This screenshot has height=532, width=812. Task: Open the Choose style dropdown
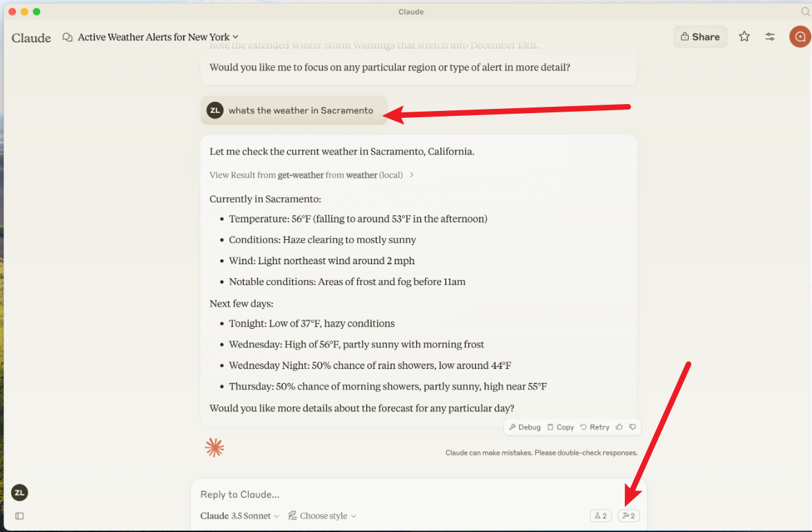[322, 516]
